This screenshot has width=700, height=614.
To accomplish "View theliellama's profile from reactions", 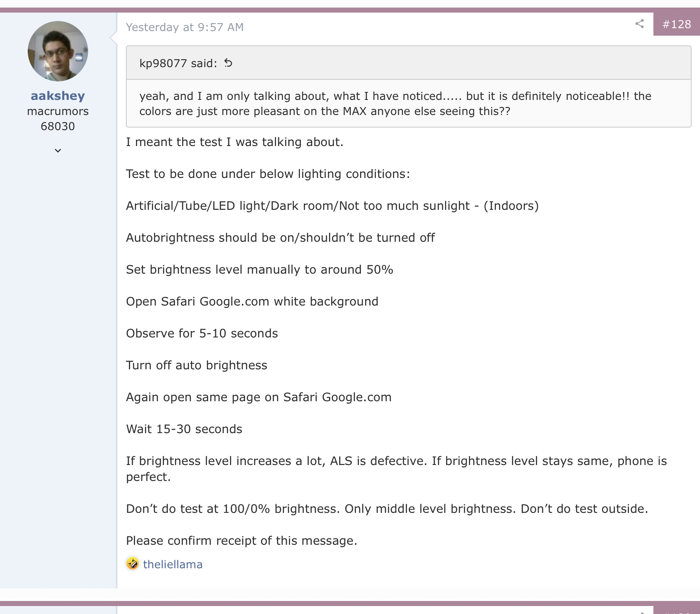I will tap(173, 564).
